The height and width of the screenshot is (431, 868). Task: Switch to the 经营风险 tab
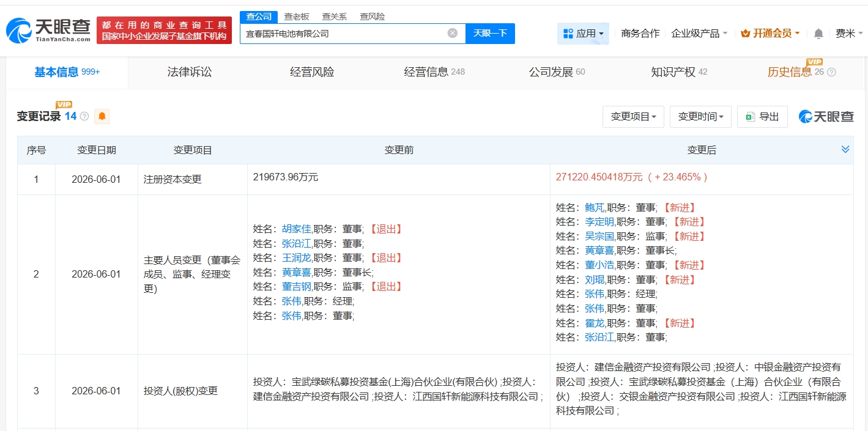312,72
